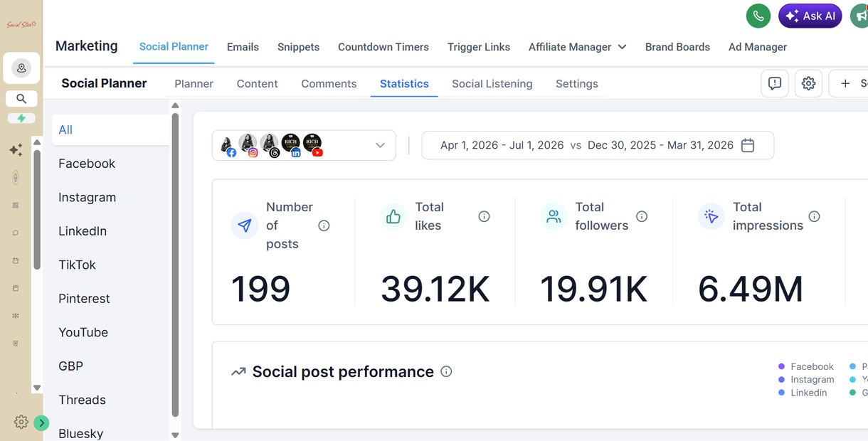
Task: Open the feedback message icon button
Action: (x=775, y=83)
